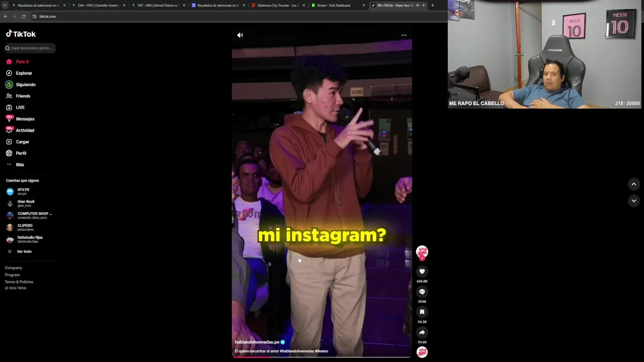The width and height of the screenshot is (644, 362).
Task: Expand the Terms & Policies footer section
Action: tap(19, 282)
